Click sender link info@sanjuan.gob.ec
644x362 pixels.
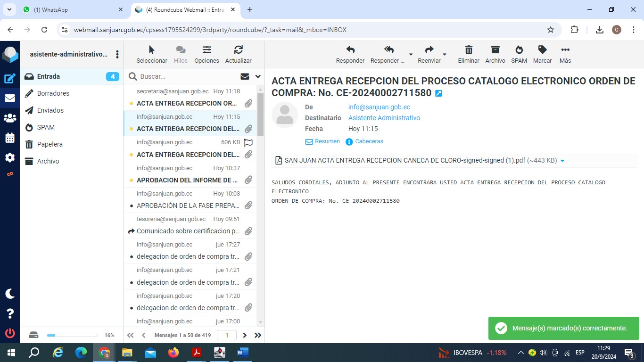pyautogui.click(x=379, y=107)
